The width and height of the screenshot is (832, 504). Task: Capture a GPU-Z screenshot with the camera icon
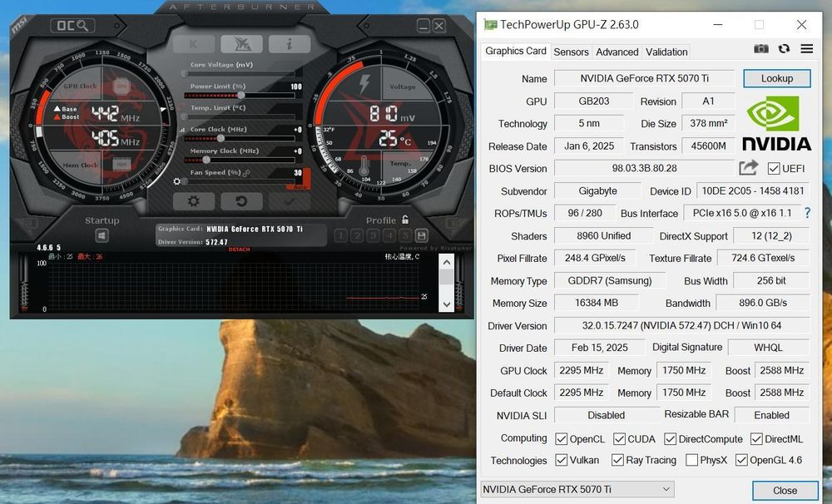(x=761, y=48)
